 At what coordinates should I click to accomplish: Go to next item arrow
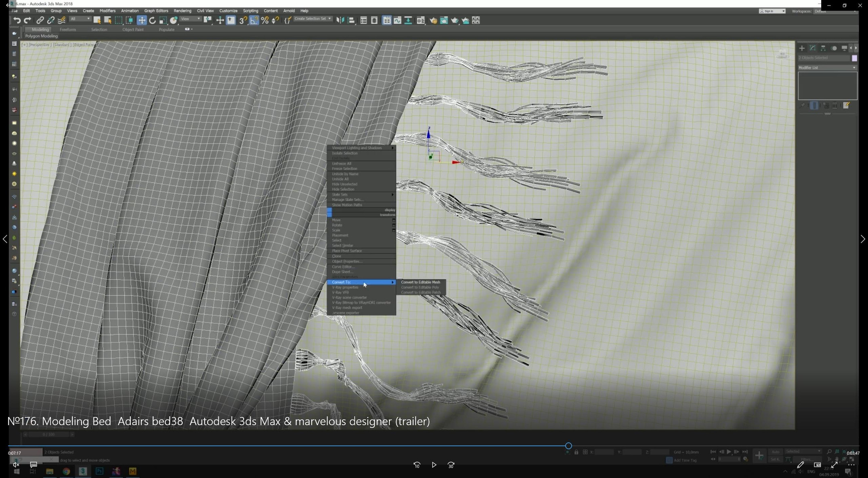tap(863, 239)
